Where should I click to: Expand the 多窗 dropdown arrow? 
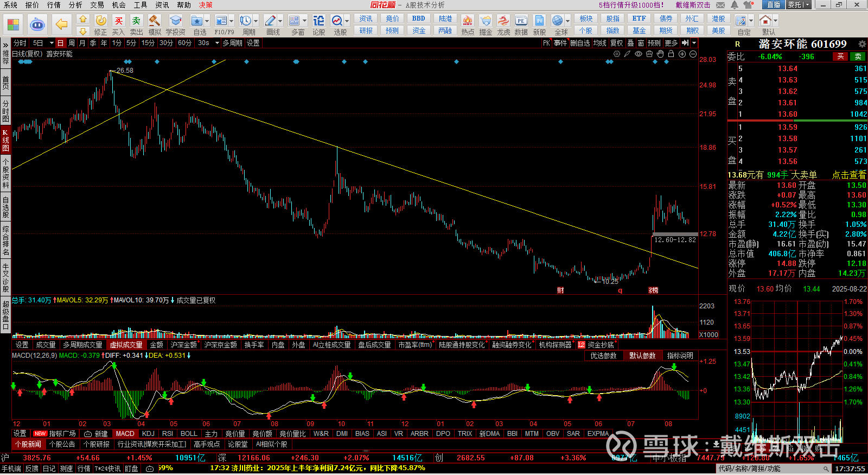pos(304,21)
